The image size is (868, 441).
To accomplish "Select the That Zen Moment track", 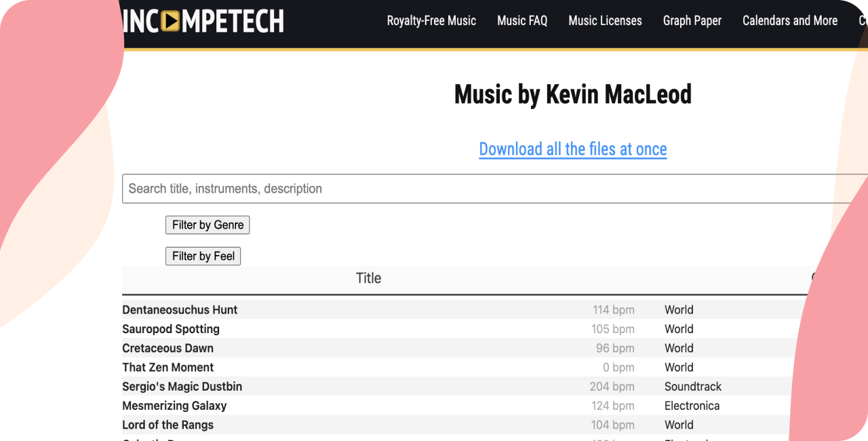I will coord(167,367).
